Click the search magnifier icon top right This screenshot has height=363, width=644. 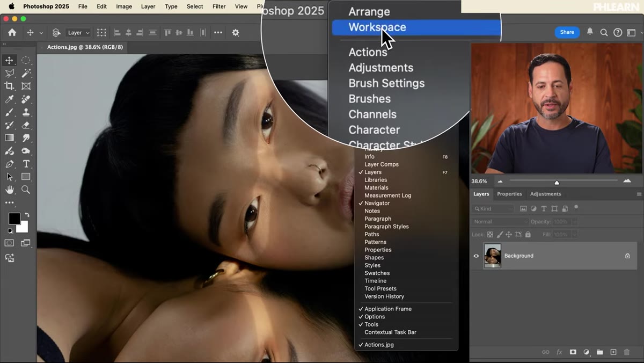604,32
